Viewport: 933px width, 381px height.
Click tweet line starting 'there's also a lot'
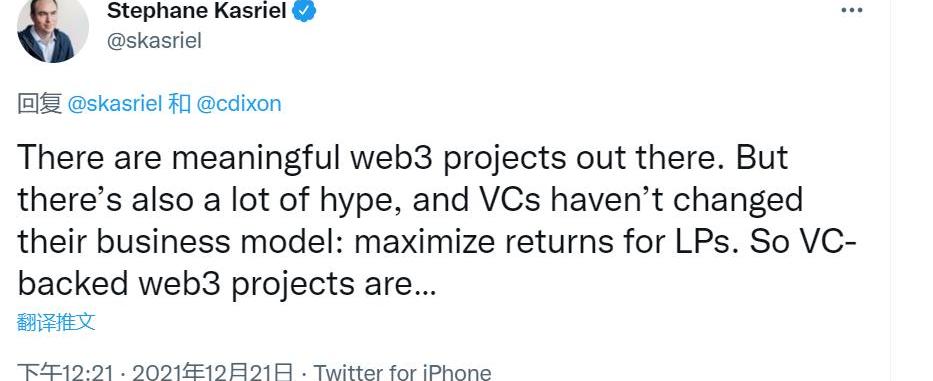pos(410,200)
